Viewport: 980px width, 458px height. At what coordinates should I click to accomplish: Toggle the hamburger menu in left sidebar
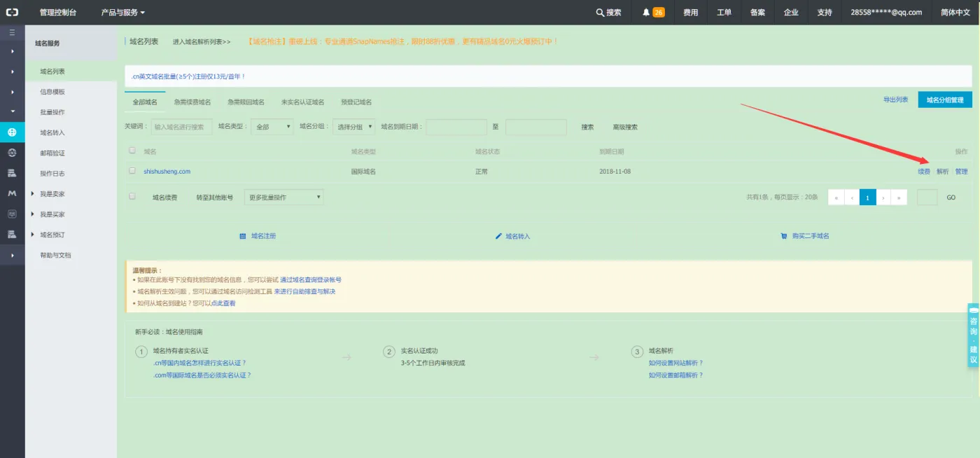tap(12, 32)
